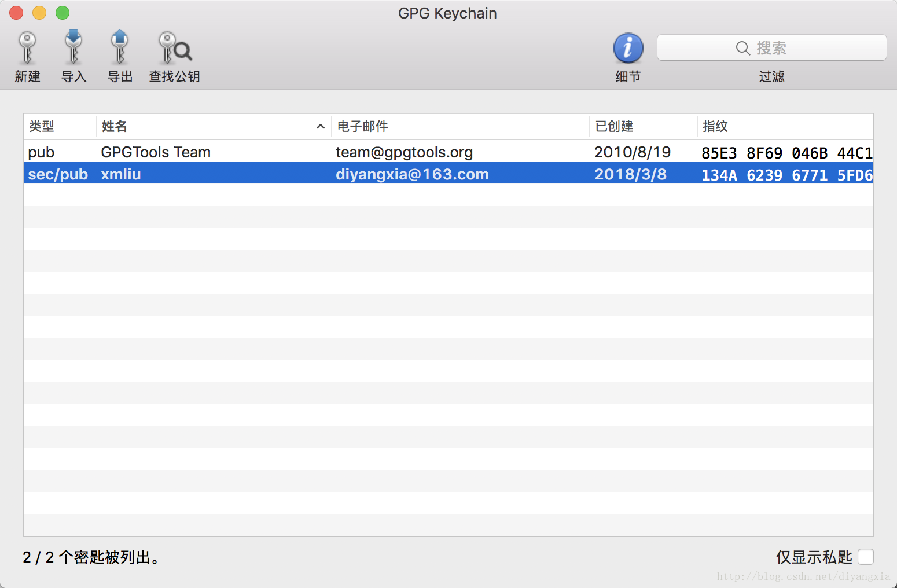Click the diyangxia@163.com email cell
This screenshot has width=897, height=588.
[412, 174]
